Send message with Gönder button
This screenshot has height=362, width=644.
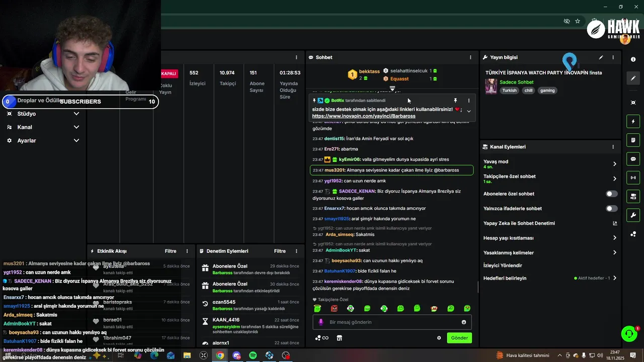459,338
